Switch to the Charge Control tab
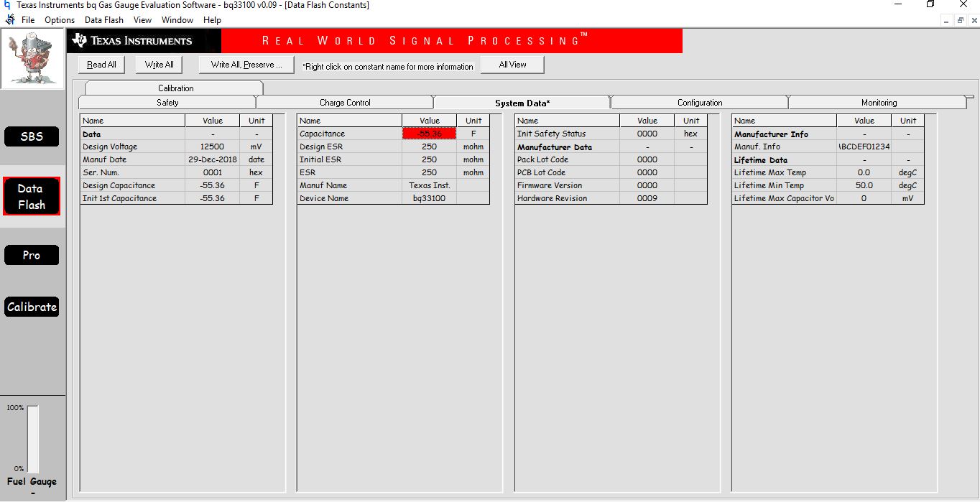This screenshot has height=502, width=980. 345,103
